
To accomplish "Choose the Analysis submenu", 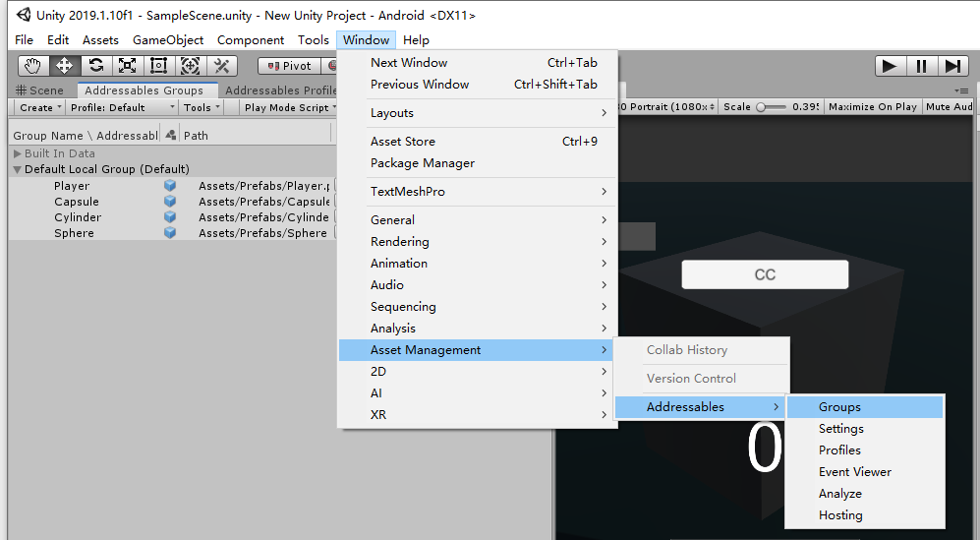I will [478, 329].
